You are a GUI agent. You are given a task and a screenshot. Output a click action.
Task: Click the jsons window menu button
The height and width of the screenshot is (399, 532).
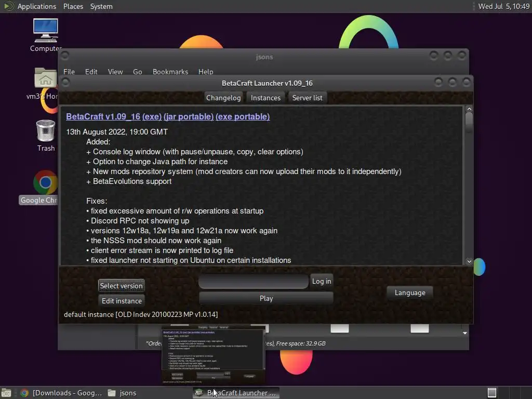click(65, 55)
